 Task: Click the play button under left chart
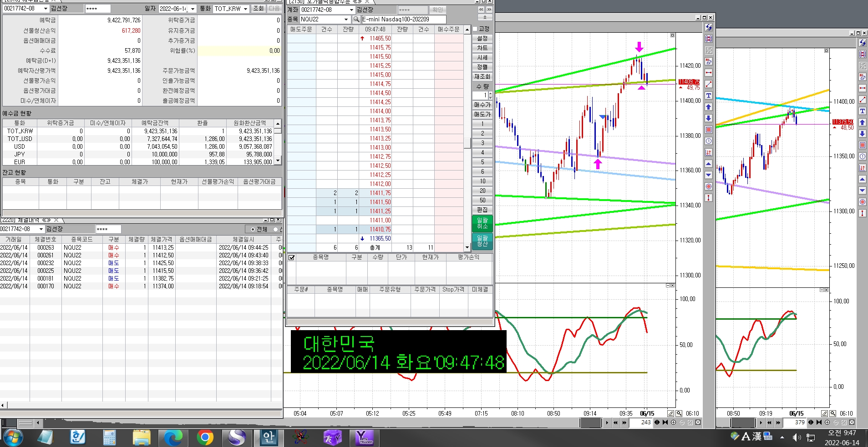(x=607, y=422)
